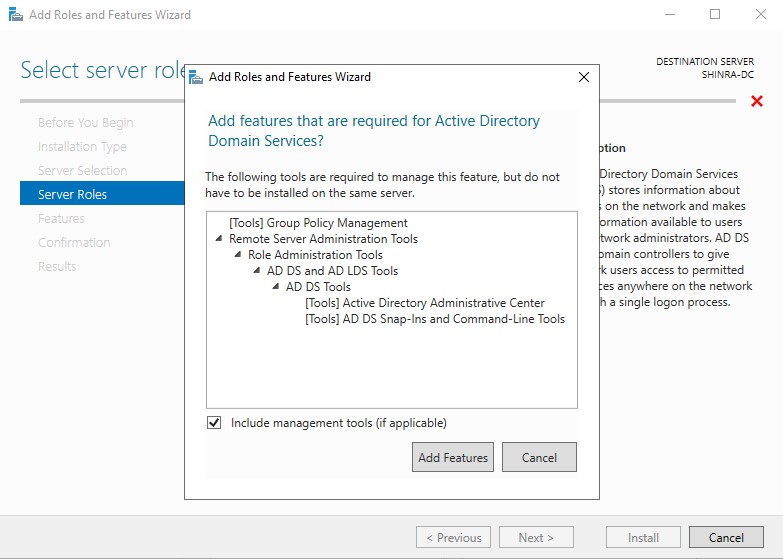This screenshot has height=559, width=783.
Task: Cancel the main Add Roles wizard
Action: [726, 538]
